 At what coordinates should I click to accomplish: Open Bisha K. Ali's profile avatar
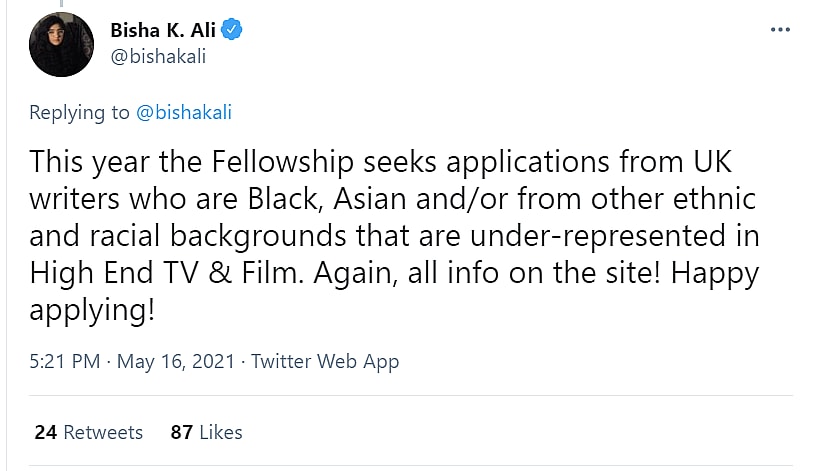click(61, 45)
